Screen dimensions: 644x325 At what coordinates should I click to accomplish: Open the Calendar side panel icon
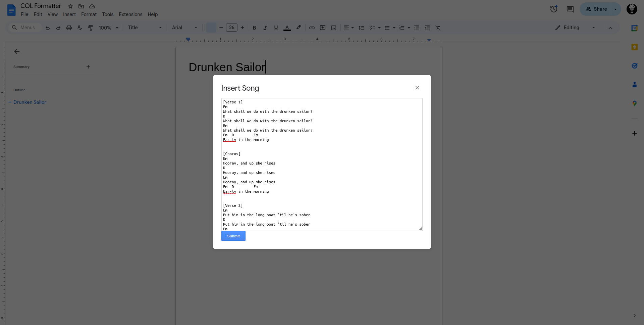point(635,28)
